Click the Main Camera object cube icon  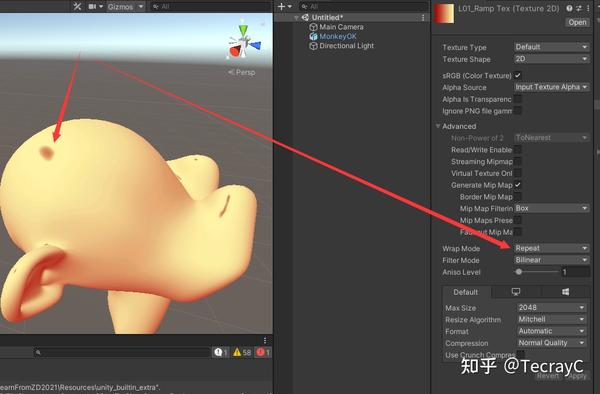(x=313, y=27)
